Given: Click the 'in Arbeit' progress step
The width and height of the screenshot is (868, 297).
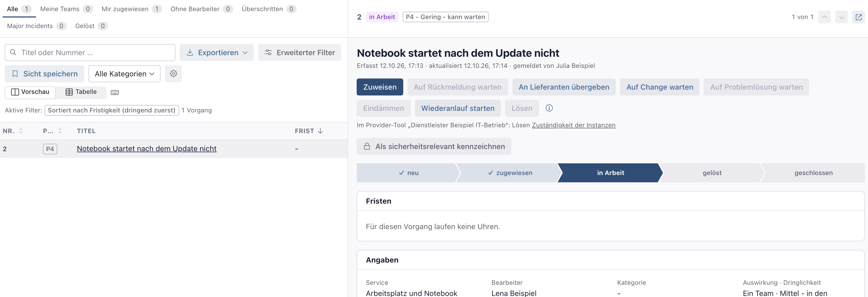Looking at the screenshot, I should tap(610, 173).
